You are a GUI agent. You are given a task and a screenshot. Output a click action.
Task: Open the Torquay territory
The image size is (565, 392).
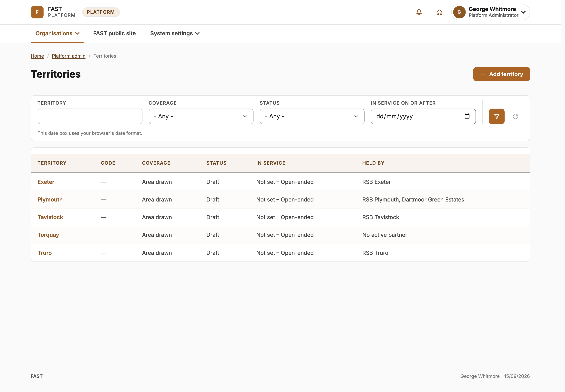[48, 235]
